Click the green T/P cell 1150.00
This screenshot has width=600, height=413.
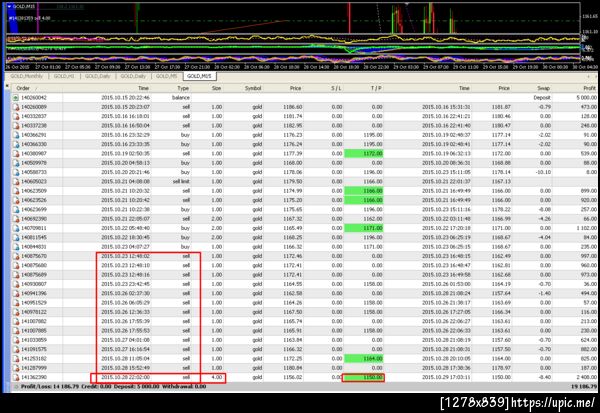(x=364, y=377)
